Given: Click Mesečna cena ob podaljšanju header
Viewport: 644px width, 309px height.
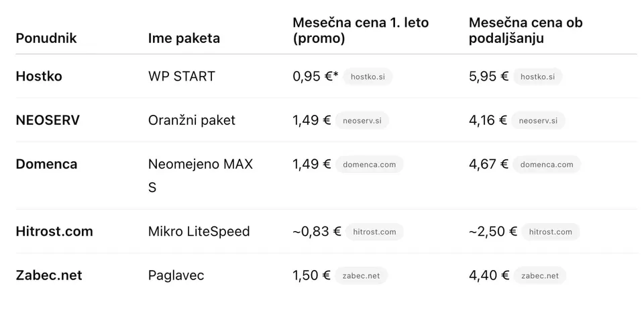Looking at the screenshot, I should [526, 30].
